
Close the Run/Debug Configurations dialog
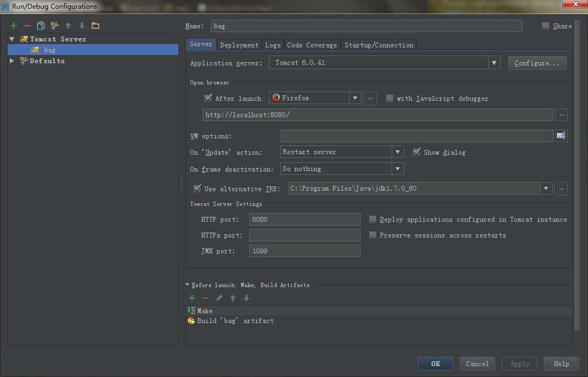coord(575,4)
